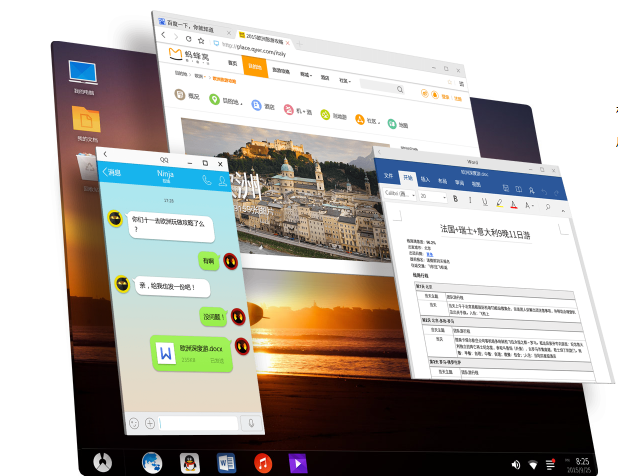Select the Home tab in Word ribbon
Screen dimensions: 618x476
[408, 178]
